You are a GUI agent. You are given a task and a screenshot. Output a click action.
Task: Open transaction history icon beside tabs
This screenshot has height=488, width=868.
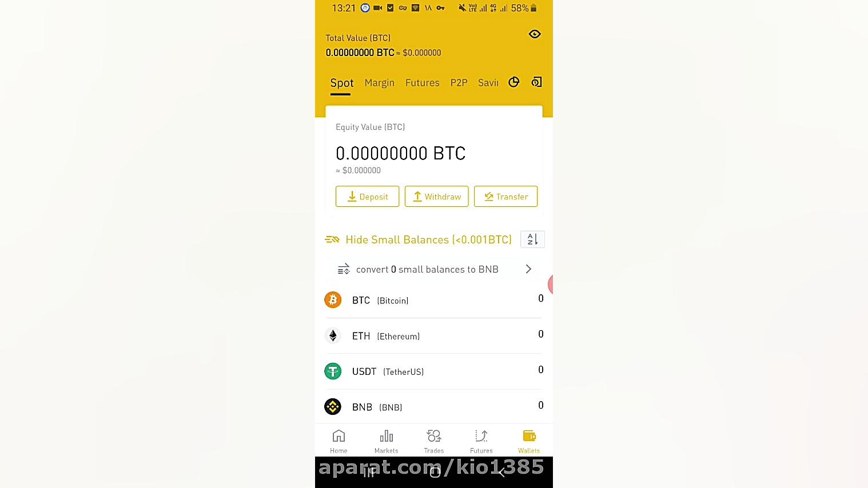(x=536, y=82)
